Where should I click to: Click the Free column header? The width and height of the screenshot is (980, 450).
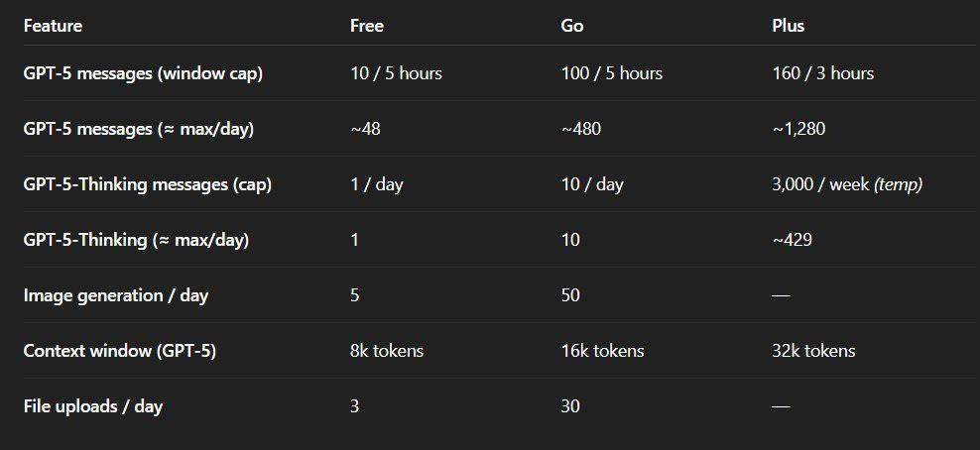click(367, 26)
